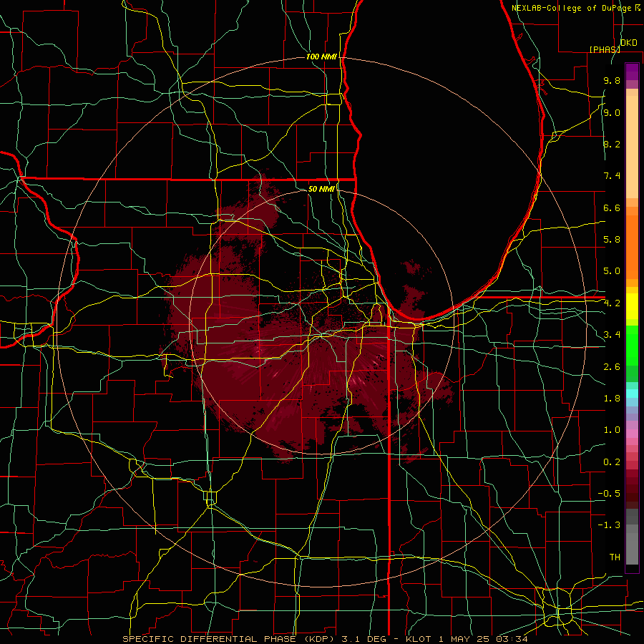Click the 0.2 legend value
The image size is (644, 644).
pos(612,462)
